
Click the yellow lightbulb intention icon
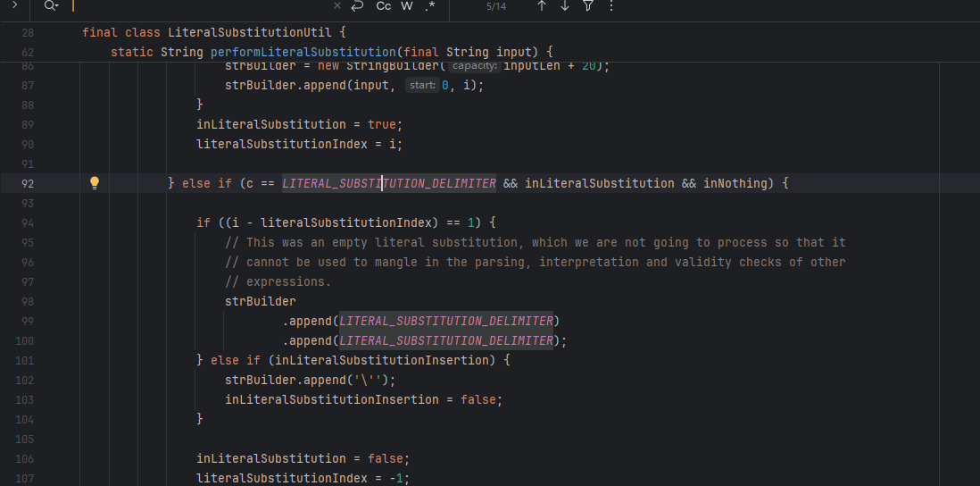click(x=95, y=183)
